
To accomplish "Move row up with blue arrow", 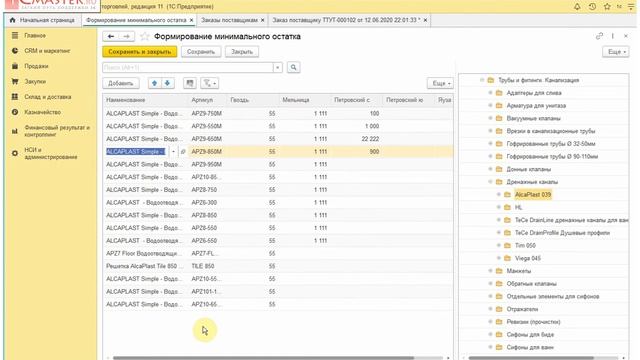I will click(154, 83).
